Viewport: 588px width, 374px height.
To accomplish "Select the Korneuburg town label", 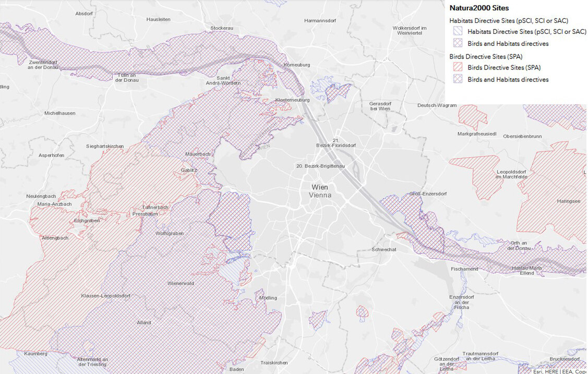I will (x=296, y=65).
